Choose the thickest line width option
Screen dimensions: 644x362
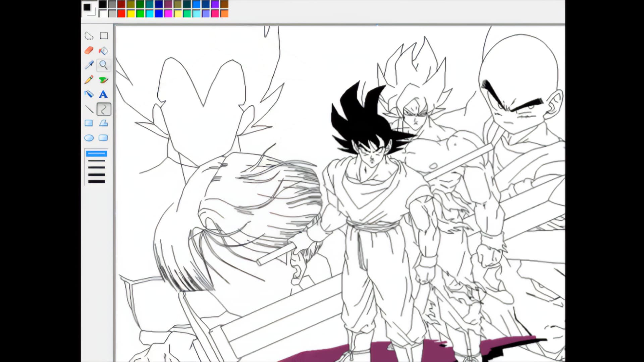tap(97, 182)
